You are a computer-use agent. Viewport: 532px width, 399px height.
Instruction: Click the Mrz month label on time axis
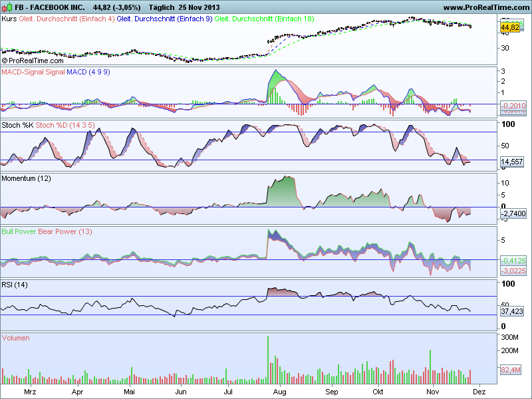[x=30, y=392]
